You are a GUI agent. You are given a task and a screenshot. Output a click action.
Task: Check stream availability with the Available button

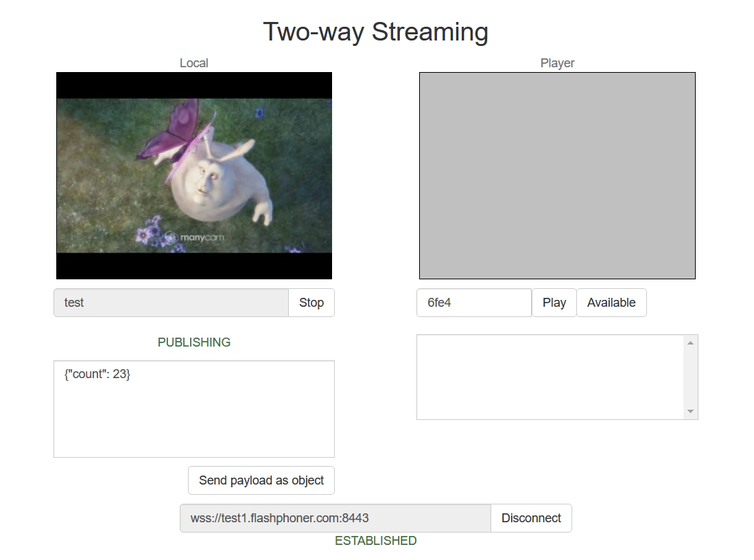(611, 303)
